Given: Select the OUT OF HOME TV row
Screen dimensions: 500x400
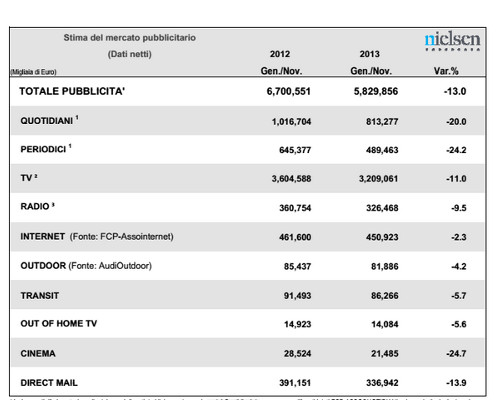Looking at the screenshot, I should coord(247,323).
